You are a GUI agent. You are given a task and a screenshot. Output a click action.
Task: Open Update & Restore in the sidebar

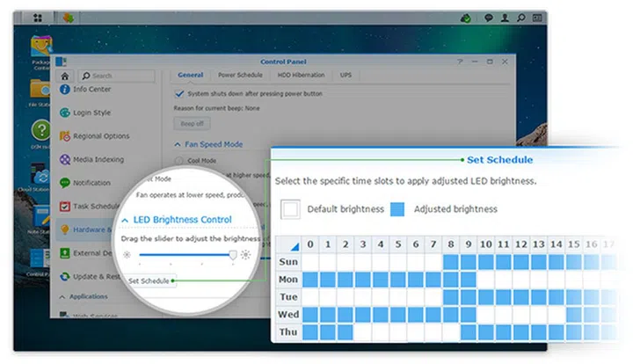pyautogui.click(x=90, y=276)
